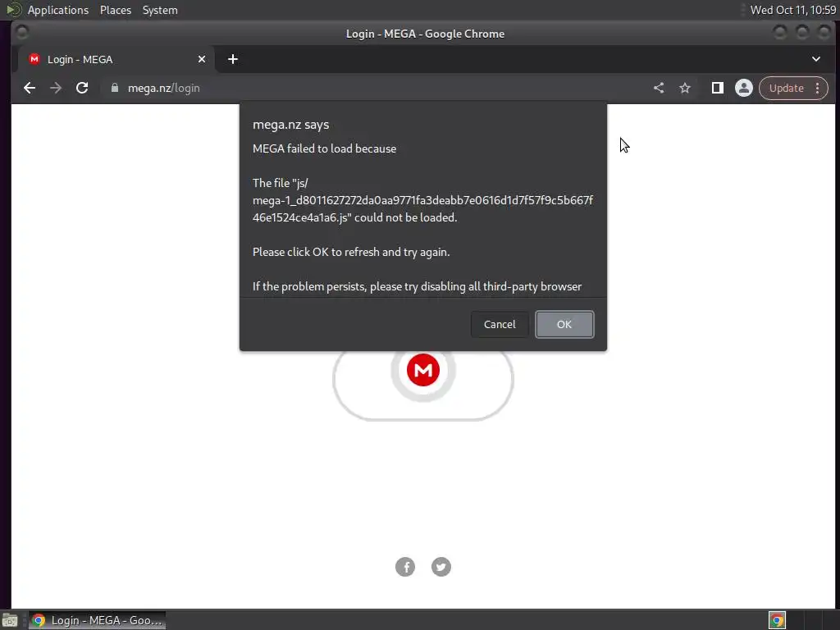Open the Facebook icon link
Screen dimensions: 840x630
tap(405, 567)
